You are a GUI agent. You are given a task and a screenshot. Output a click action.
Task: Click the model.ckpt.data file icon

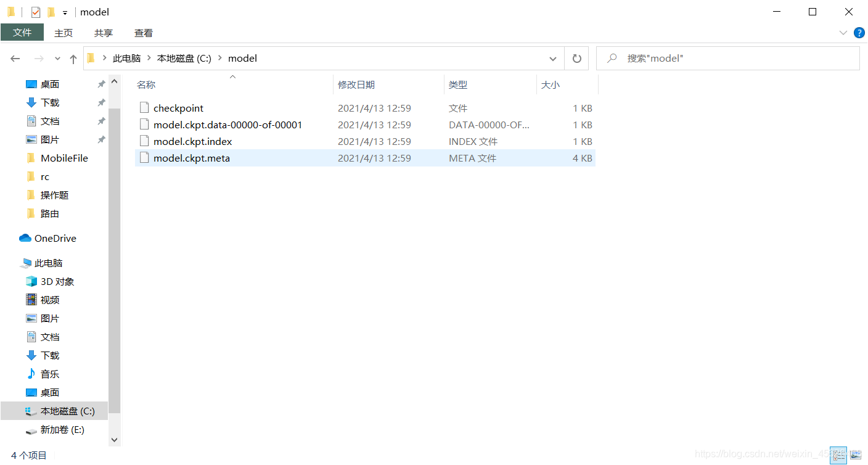[x=144, y=125]
